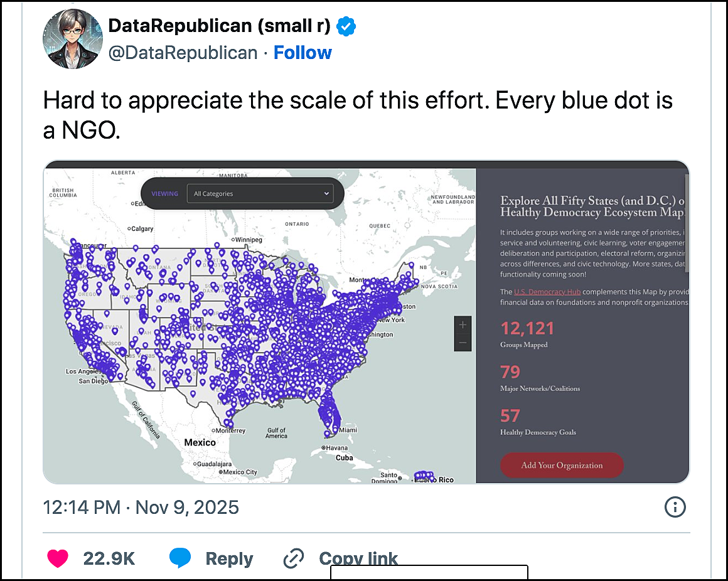Open the U.S. Democracy Hub link

click(x=547, y=292)
